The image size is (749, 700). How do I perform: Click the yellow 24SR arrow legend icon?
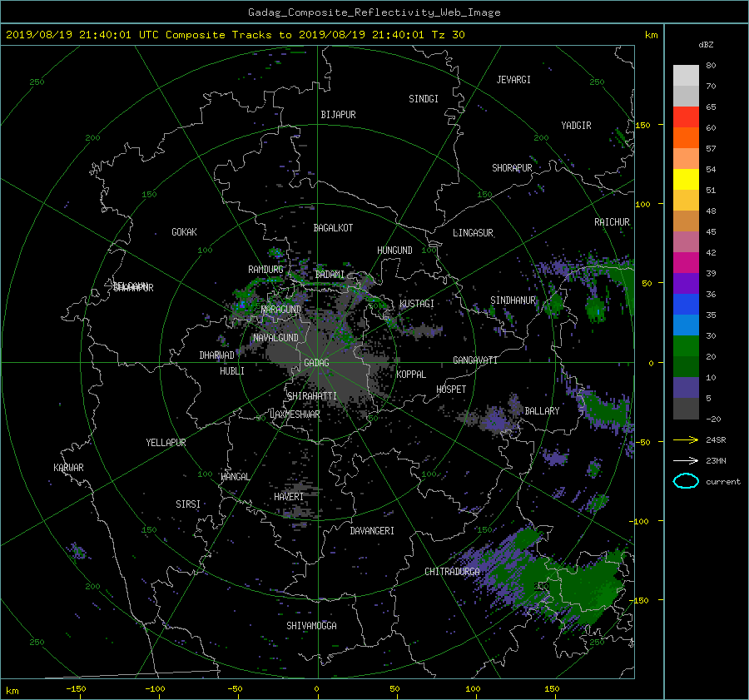(686, 439)
